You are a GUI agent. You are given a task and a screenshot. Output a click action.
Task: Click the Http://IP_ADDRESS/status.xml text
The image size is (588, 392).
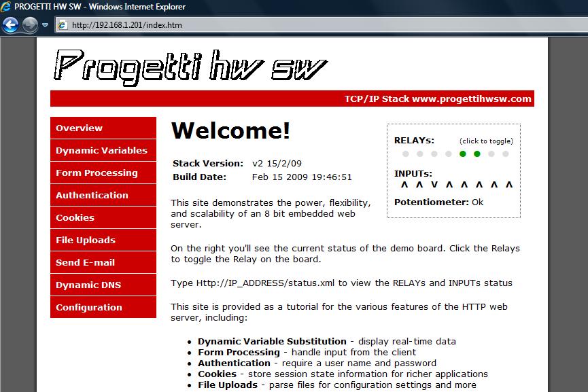(265, 283)
